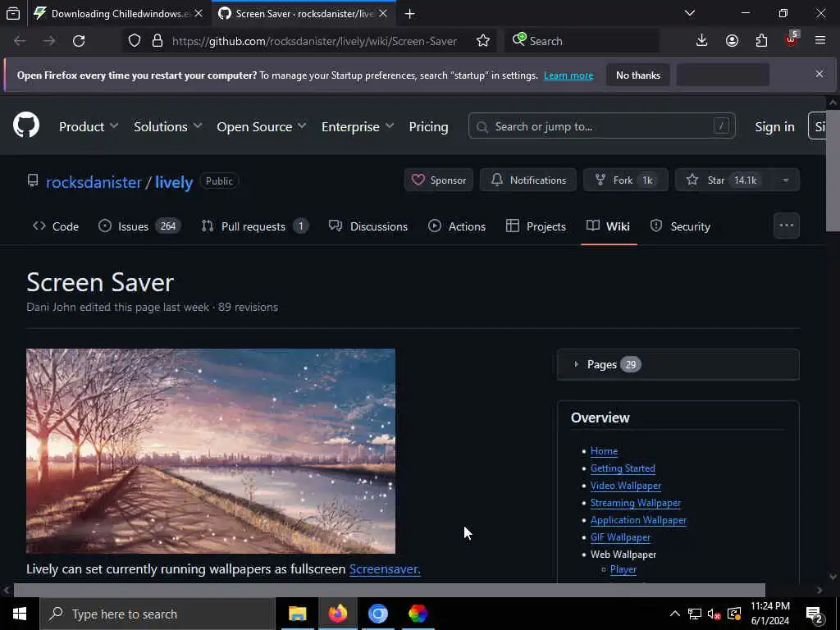The image size is (840, 630).
Task: Open the repository more options ellipsis
Action: (x=787, y=226)
